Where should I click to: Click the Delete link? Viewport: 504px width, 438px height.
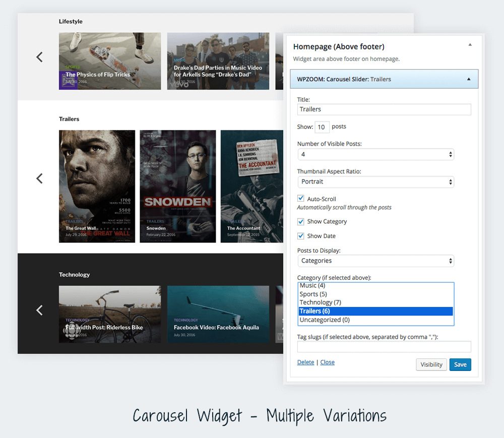pos(305,362)
